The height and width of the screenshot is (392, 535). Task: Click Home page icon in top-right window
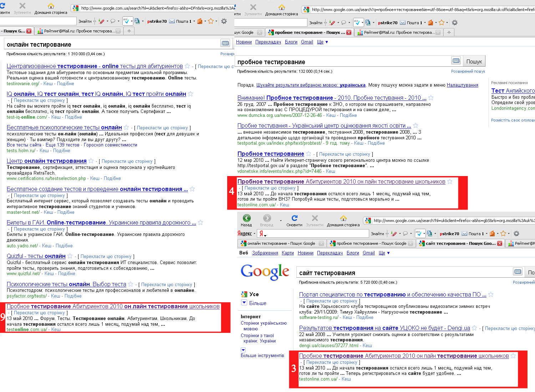point(282,7)
